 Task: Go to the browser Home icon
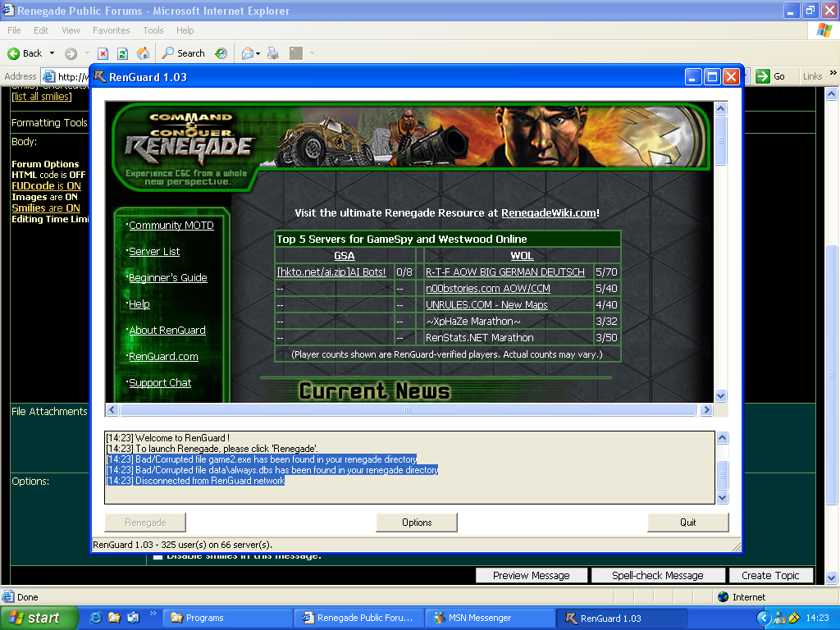(x=143, y=53)
